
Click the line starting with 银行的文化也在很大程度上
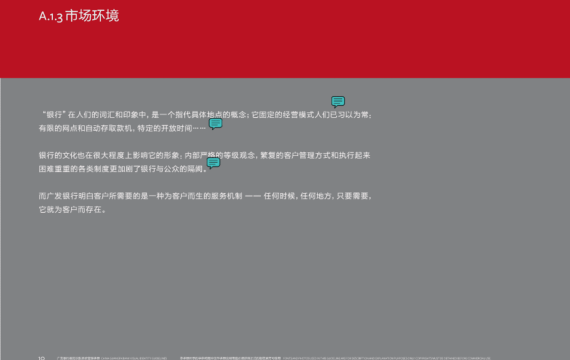(205, 156)
